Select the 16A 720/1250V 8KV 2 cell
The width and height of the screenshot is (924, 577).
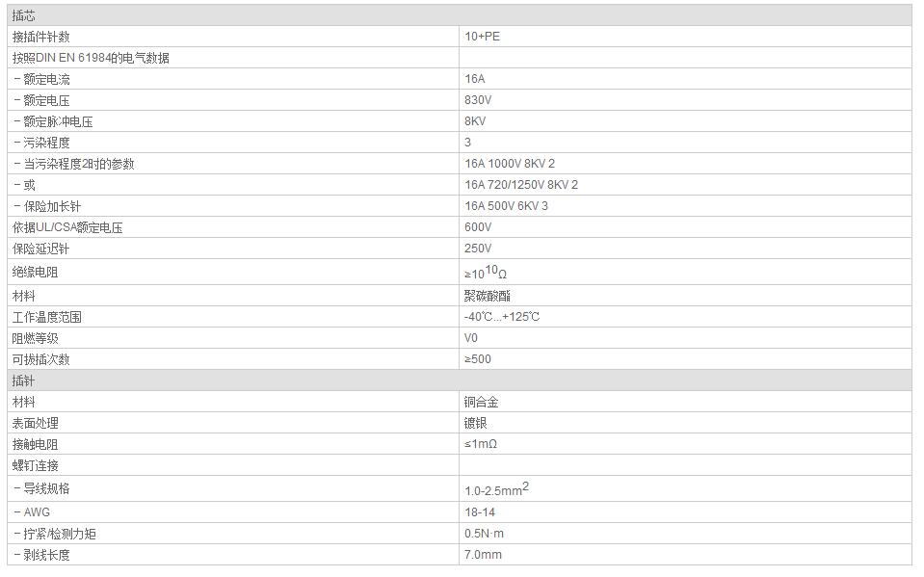tap(685, 185)
